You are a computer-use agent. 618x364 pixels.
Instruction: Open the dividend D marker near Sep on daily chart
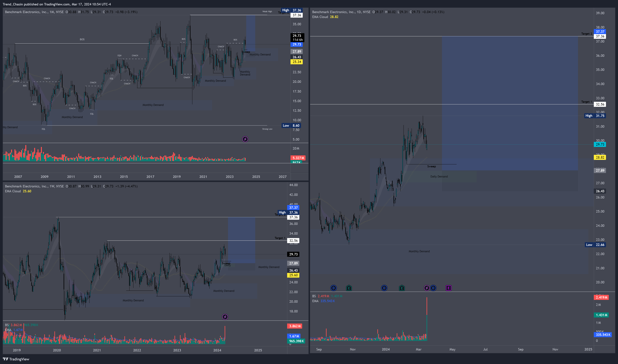pos(333,288)
